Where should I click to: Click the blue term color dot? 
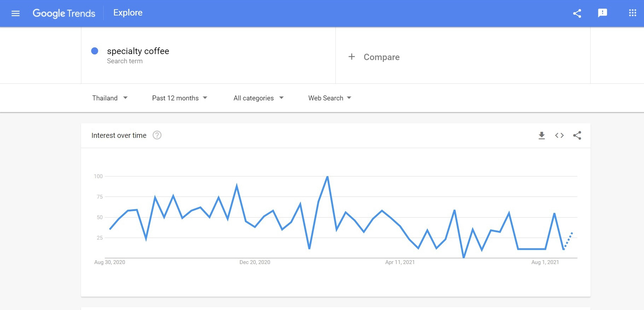pos(94,51)
